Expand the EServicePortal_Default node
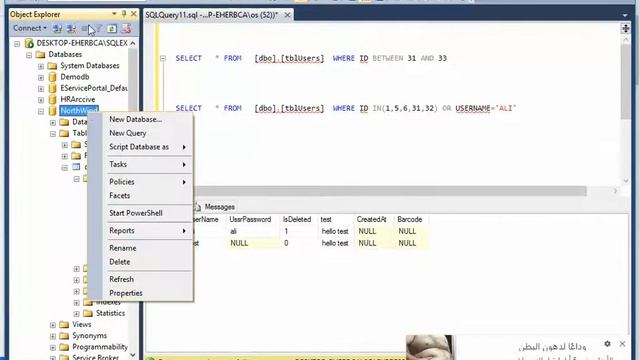The height and width of the screenshot is (360, 640). pyautogui.click(x=41, y=89)
